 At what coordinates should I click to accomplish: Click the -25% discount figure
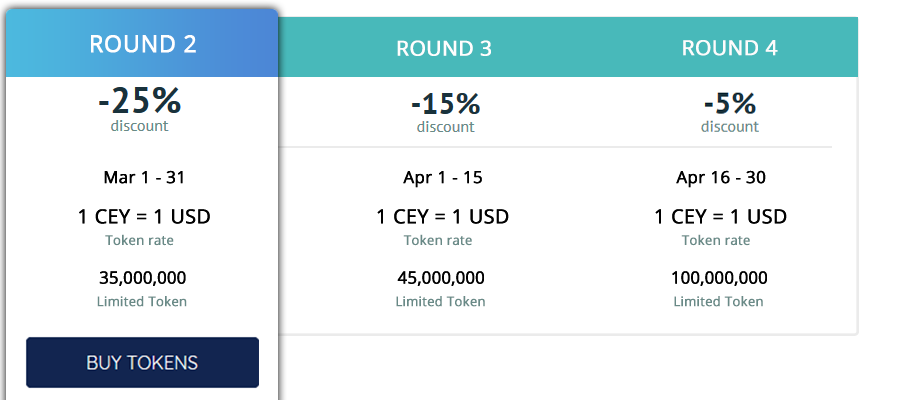139,100
